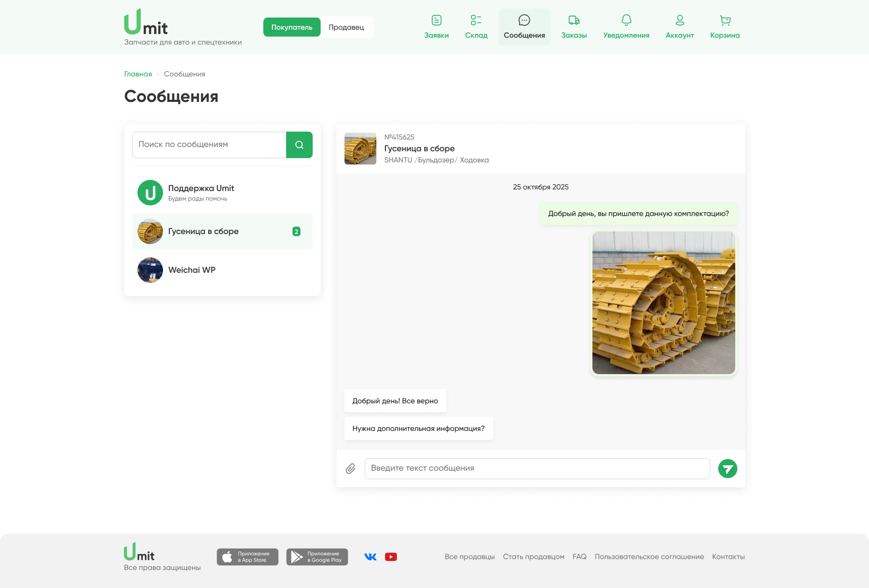Open Уведомления bell icon
Viewport: 869px width, 588px height.
tap(626, 20)
